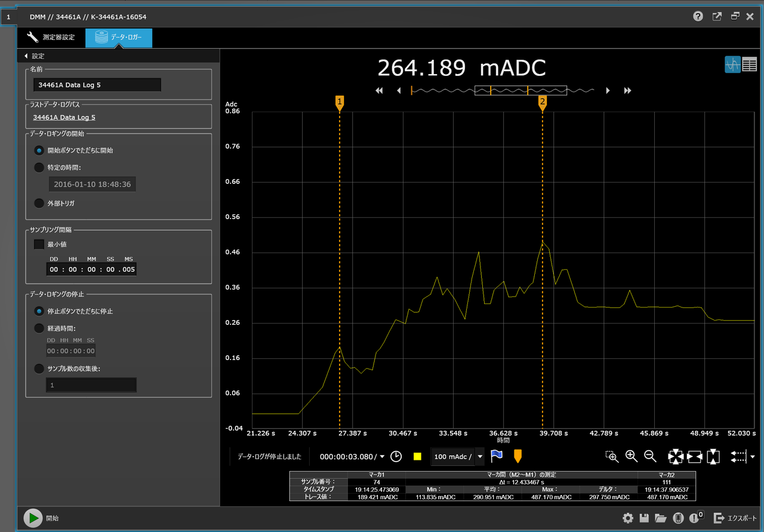
Task: Open the time span 00:00:03.080 dropdown
Action: [382, 457]
